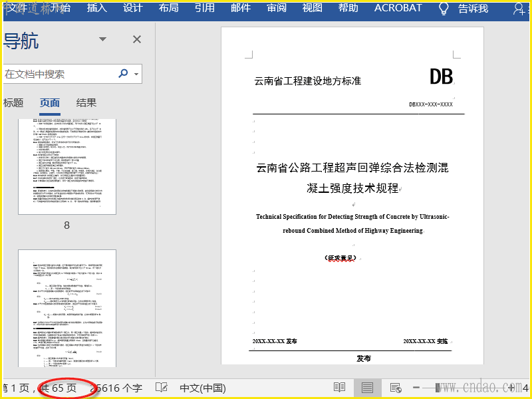Switch to the 布局 ribbon tab
532x399 pixels.
tap(169, 8)
